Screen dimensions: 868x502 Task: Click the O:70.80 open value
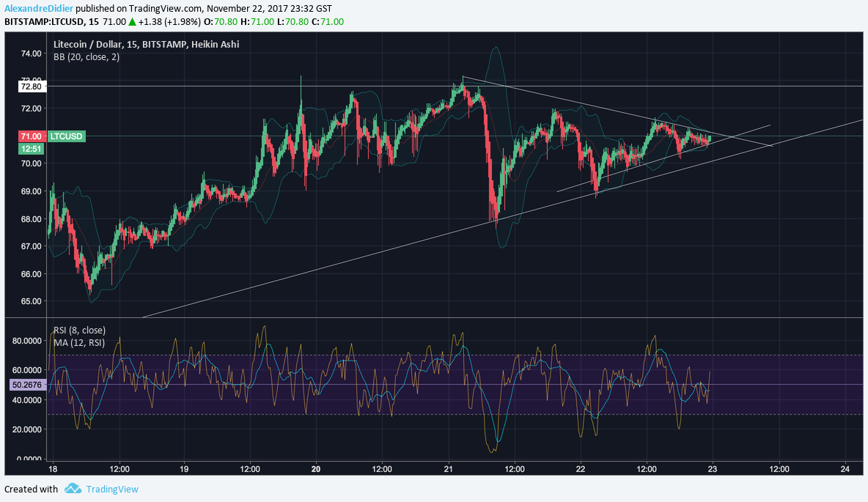tap(221, 21)
